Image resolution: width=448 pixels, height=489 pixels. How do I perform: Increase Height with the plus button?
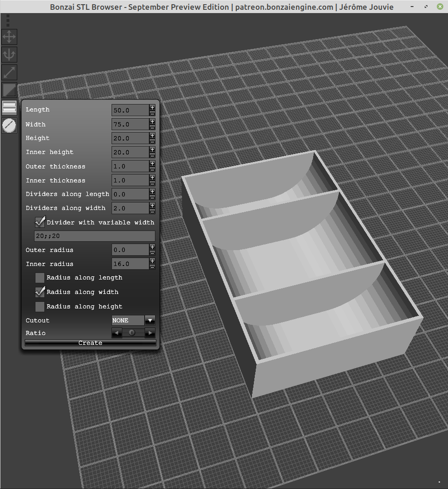coord(152,135)
